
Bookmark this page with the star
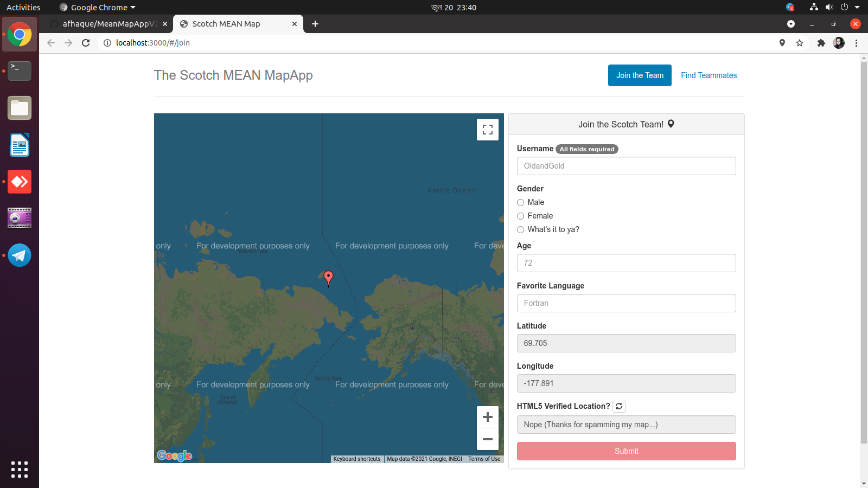click(800, 43)
